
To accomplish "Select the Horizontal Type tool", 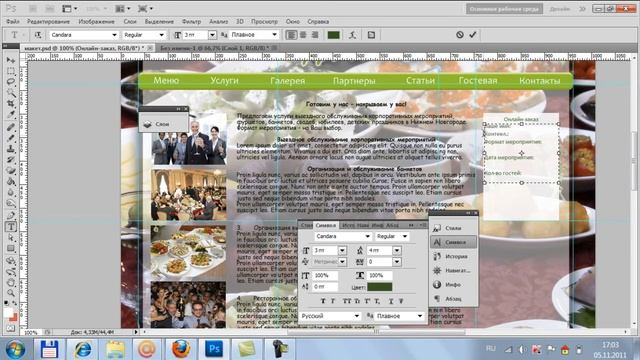I will pyautogui.click(x=11, y=227).
